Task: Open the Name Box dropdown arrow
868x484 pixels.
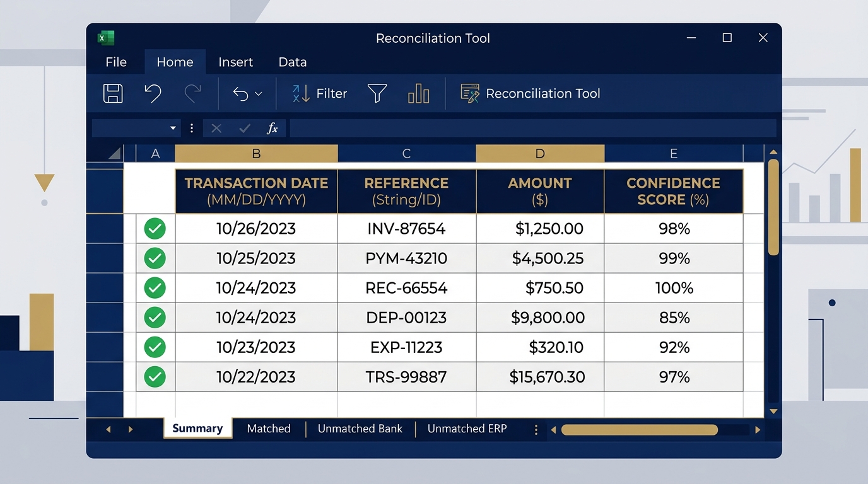Action: [x=173, y=128]
